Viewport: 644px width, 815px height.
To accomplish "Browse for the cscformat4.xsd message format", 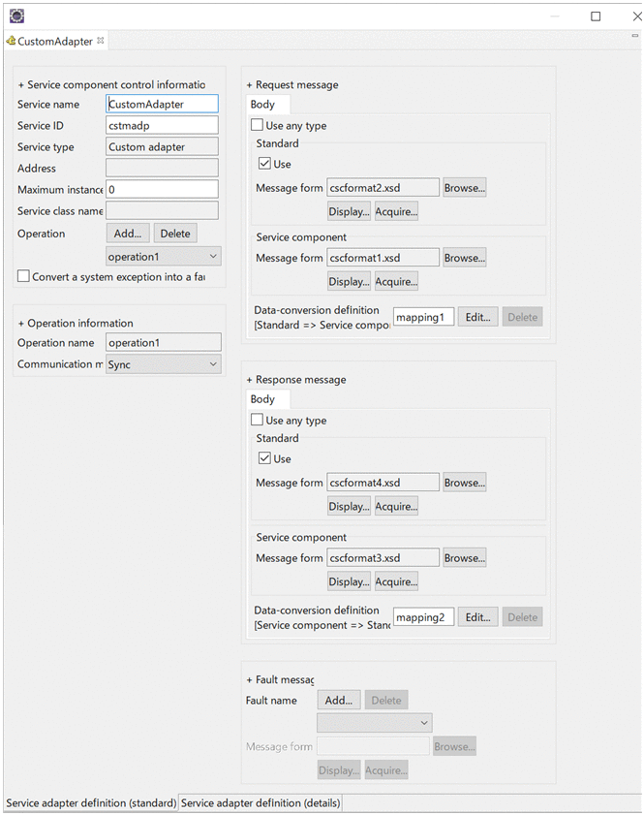I will 464,483.
